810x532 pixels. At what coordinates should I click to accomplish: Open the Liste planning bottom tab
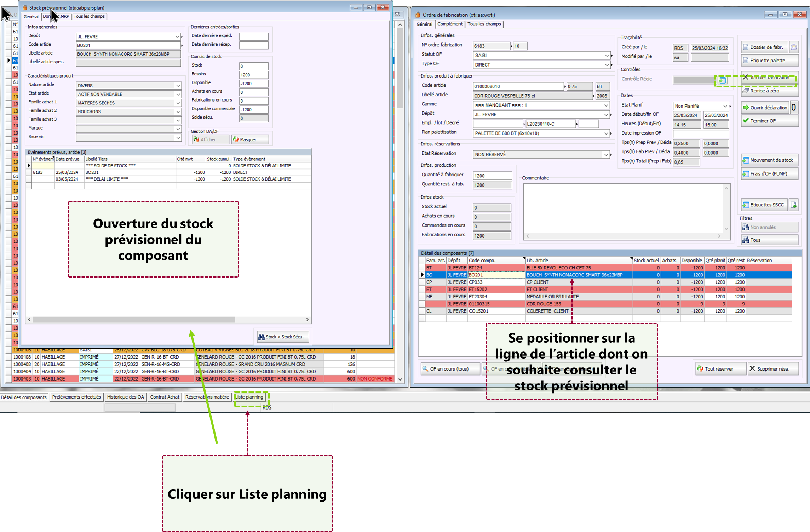(249, 397)
